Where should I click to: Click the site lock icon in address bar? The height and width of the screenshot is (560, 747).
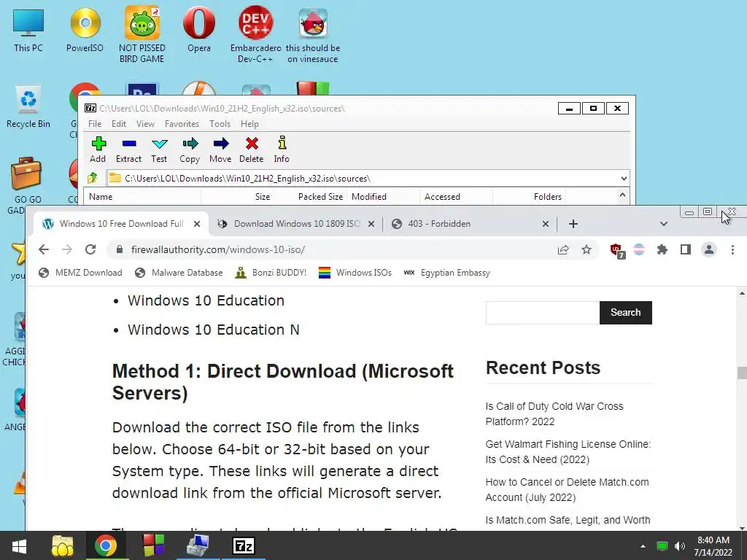(120, 249)
